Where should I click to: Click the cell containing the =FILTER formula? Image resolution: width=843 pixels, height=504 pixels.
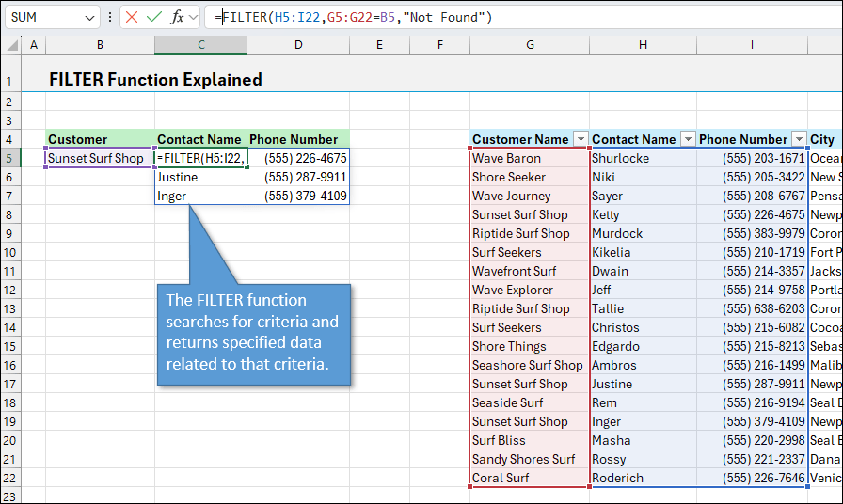(200, 158)
